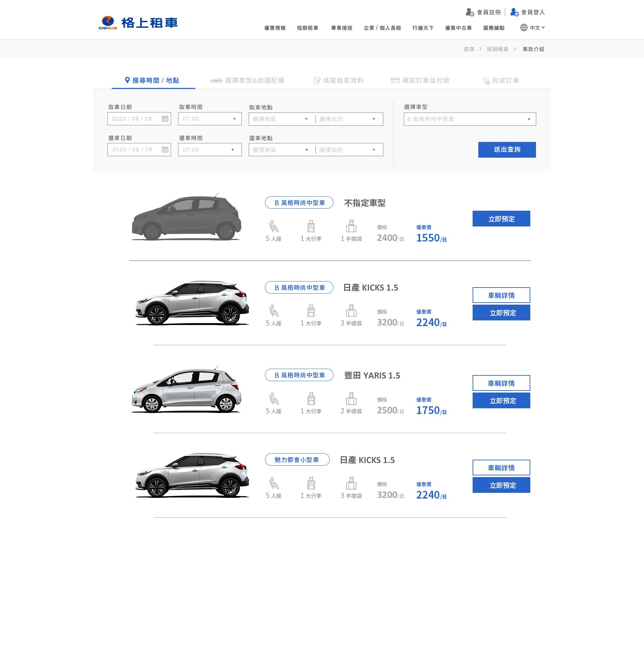Image resolution: width=644 pixels, height=671 pixels.
Task: Click the seat icon in 不指定車型 row
Action: (274, 226)
